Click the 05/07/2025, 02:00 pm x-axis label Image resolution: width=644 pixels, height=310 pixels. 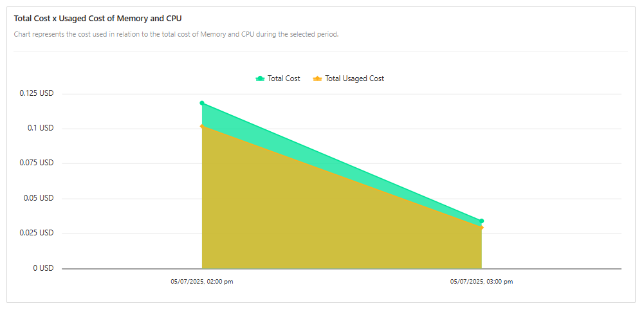[x=202, y=282]
